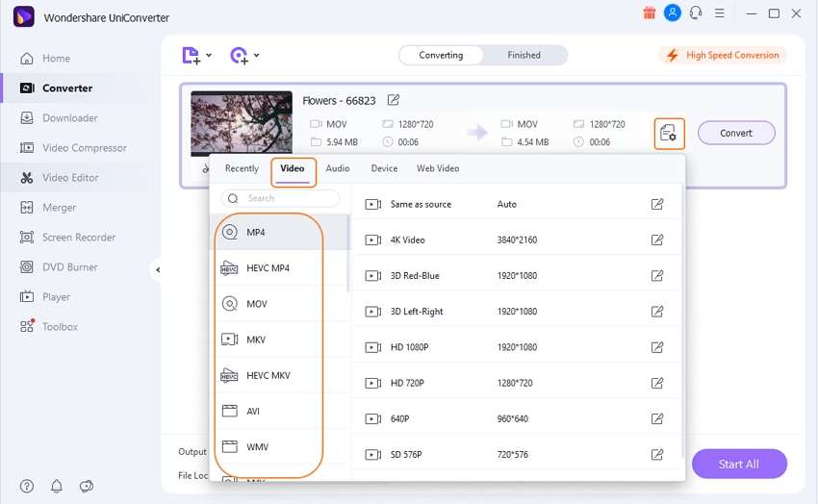818x504 pixels.
Task: Open the customer support headset icon
Action: click(x=696, y=13)
